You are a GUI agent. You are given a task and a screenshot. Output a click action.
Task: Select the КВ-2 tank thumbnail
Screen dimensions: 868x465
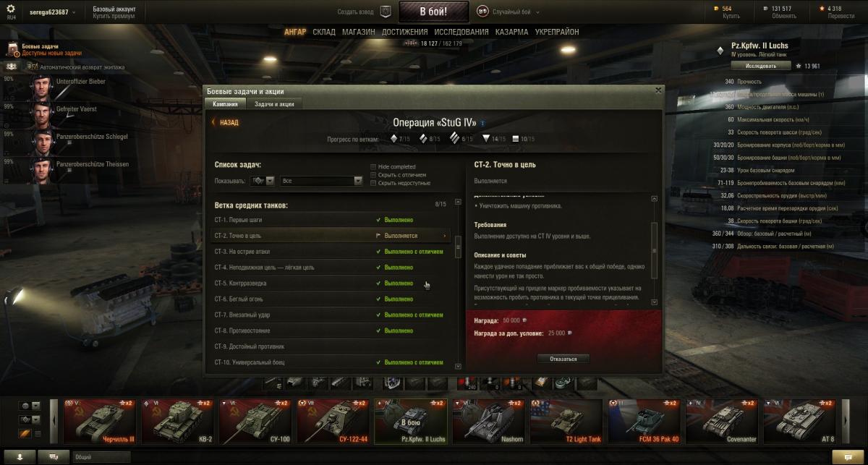pyautogui.click(x=178, y=421)
